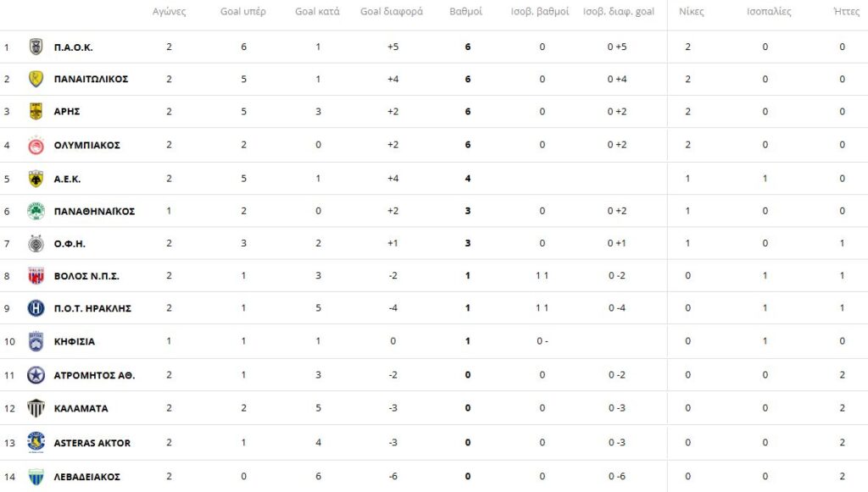Click the Π.Ο.Τ. Ηρακλής blue H crest
The image size is (868, 492).
pyautogui.click(x=36, y=308)
